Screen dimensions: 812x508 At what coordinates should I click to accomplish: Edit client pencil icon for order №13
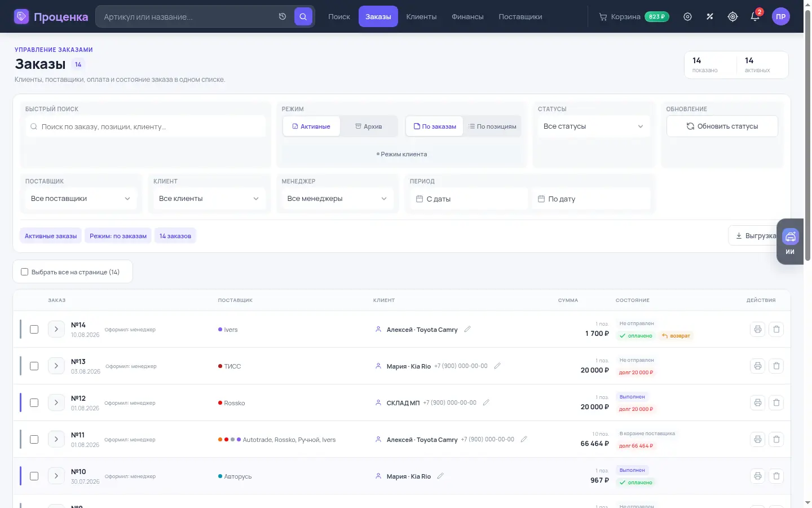(497, 366)
